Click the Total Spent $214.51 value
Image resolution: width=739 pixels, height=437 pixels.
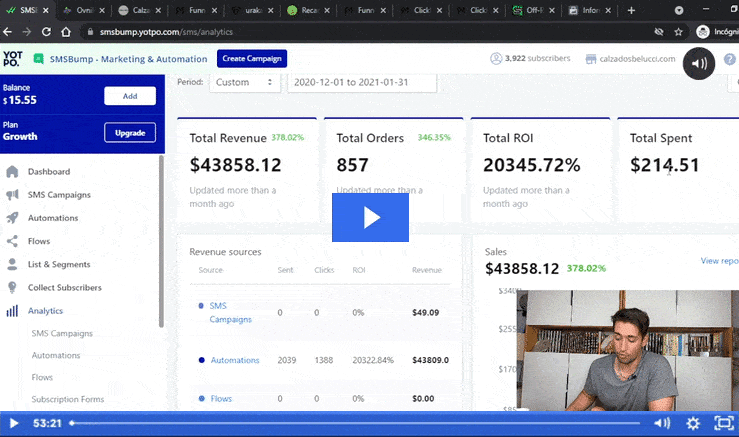(x=664, y=165)
